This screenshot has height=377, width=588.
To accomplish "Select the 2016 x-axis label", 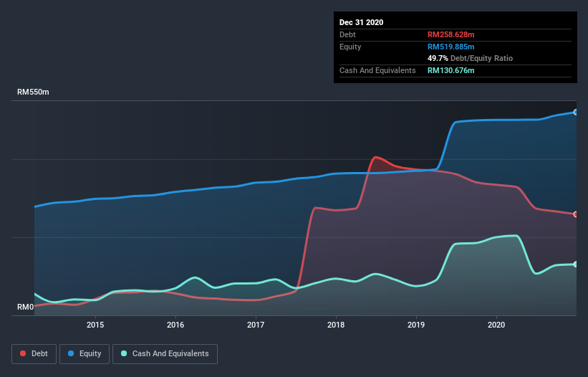I will click(175, 325).
